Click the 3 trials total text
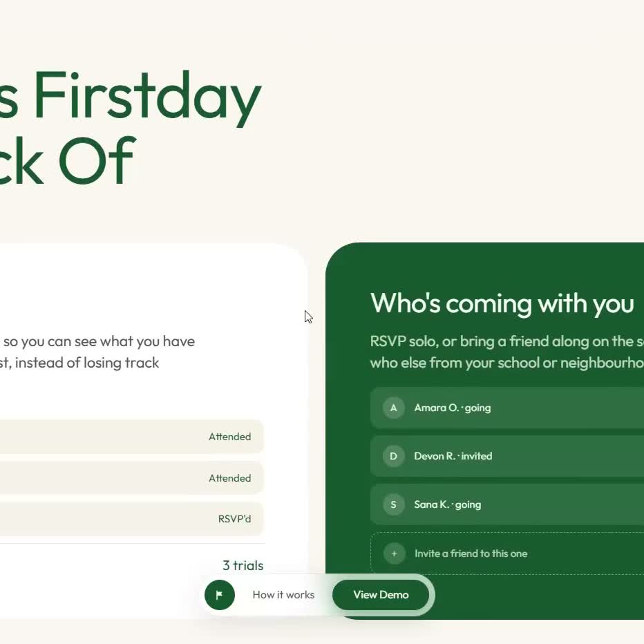Image resolution: width=644 pixels, height=644 pixels. click(243, 565)
